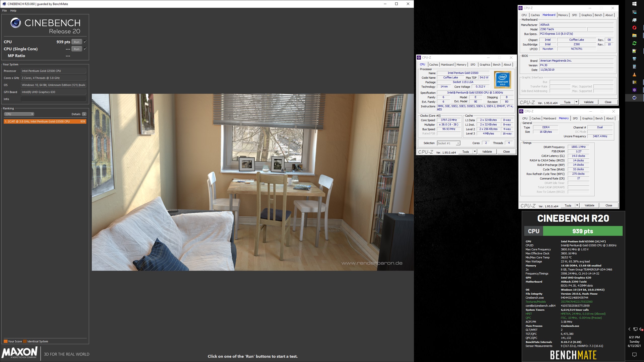This screenshot has width=644, height=362.
Task: Click the green sync arrows taskbar icon
Action: 634,43
